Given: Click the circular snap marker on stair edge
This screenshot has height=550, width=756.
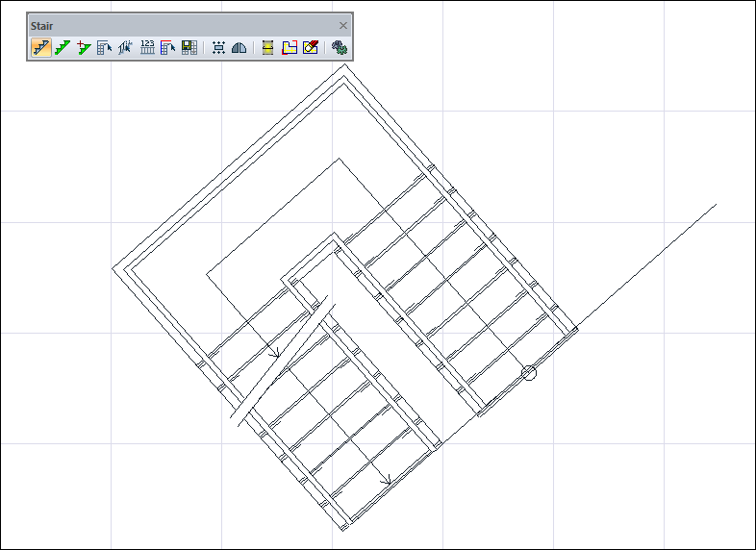Looking at the screenshot, I should (x=529, y=373).
